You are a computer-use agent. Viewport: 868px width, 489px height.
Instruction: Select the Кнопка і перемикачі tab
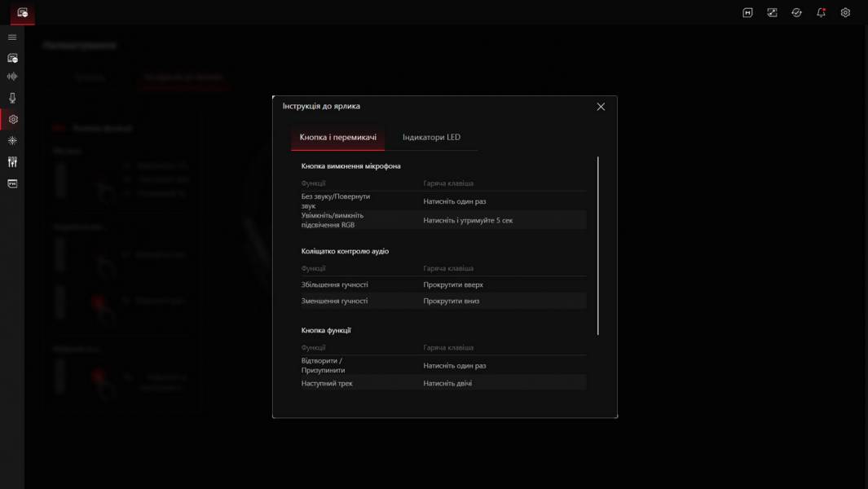pos(337,138)
